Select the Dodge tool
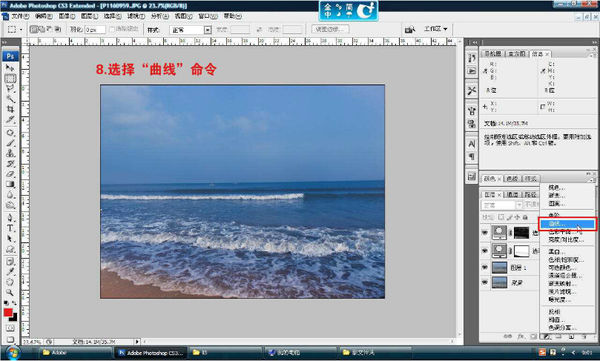Screen dimensions: 600x361 pos(10,205)
